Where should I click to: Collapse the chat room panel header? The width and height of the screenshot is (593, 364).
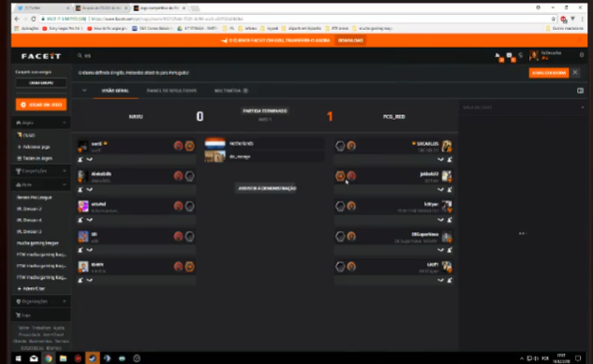coord(583,108)
